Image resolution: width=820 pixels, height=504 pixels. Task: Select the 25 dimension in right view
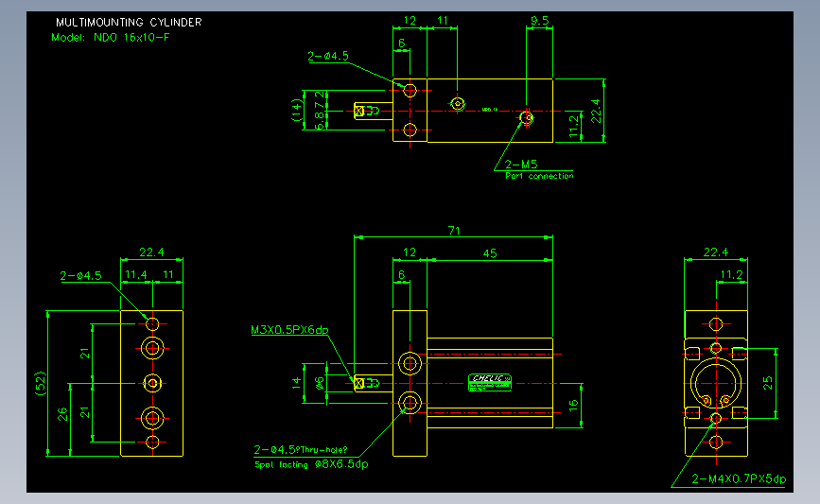[768, 383]
